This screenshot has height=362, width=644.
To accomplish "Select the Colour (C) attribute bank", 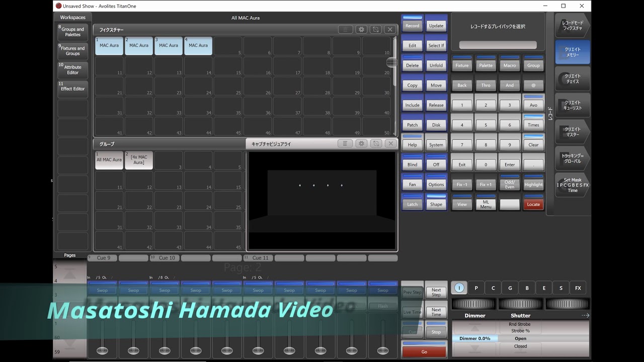I will tap(493, 288).
